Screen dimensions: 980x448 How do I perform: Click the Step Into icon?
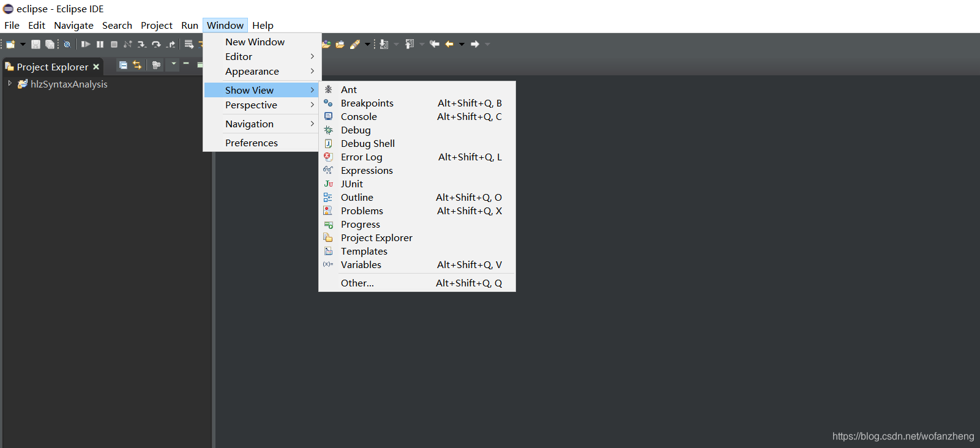click(142, 44)
